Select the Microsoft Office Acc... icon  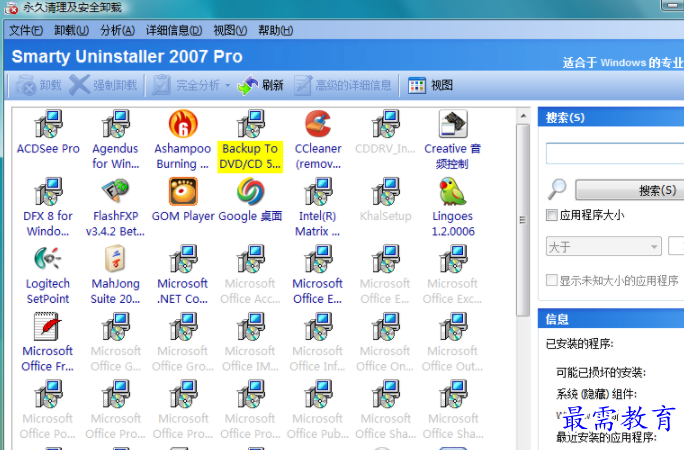[x=250, y=259]
